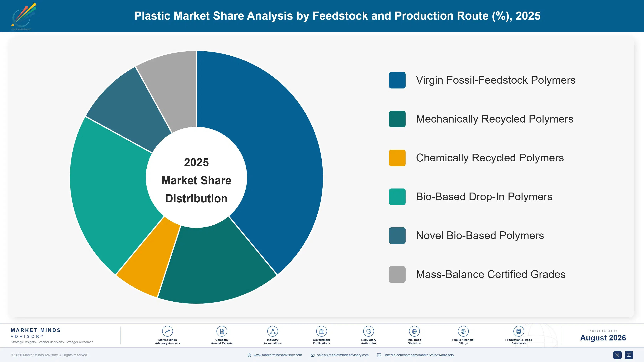The width and height of the screenshot is (644, 362).
Task: Click the 'Intl. Trade Statistics' source label
Action: click(414, 342)
